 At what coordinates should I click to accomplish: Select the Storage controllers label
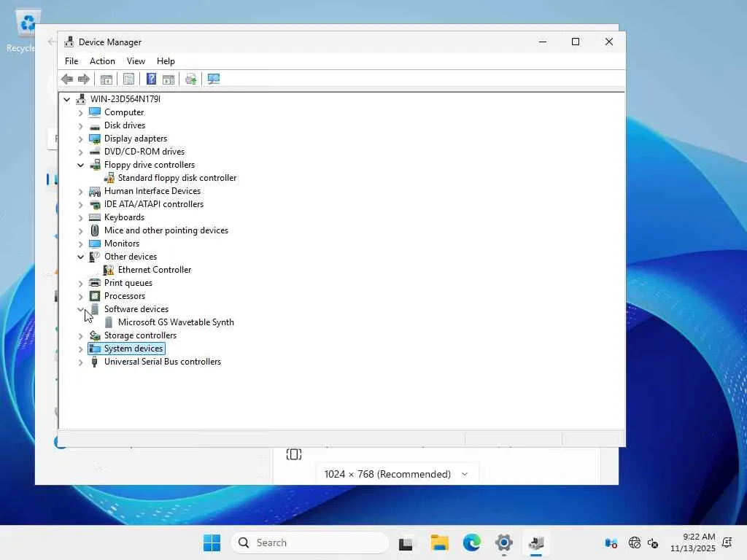coord(140,335)
